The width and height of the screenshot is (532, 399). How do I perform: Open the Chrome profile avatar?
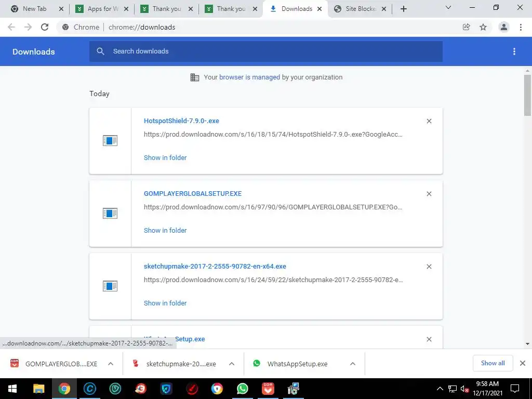[504, 27]
